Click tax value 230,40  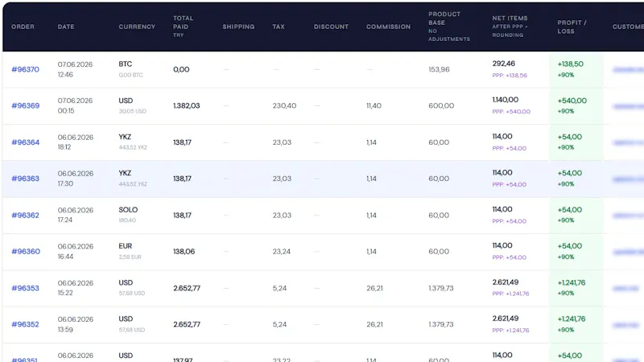(284, 105)
